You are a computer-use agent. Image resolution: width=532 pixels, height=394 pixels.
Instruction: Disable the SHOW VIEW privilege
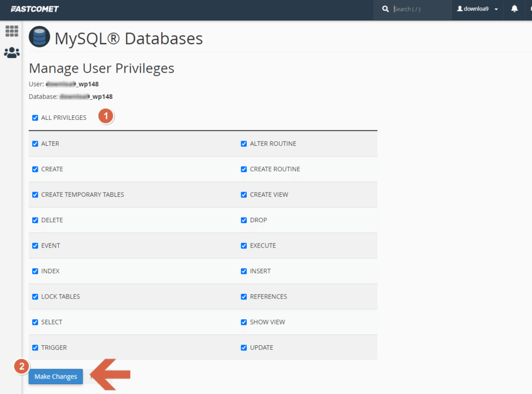[x=244, y=322]
